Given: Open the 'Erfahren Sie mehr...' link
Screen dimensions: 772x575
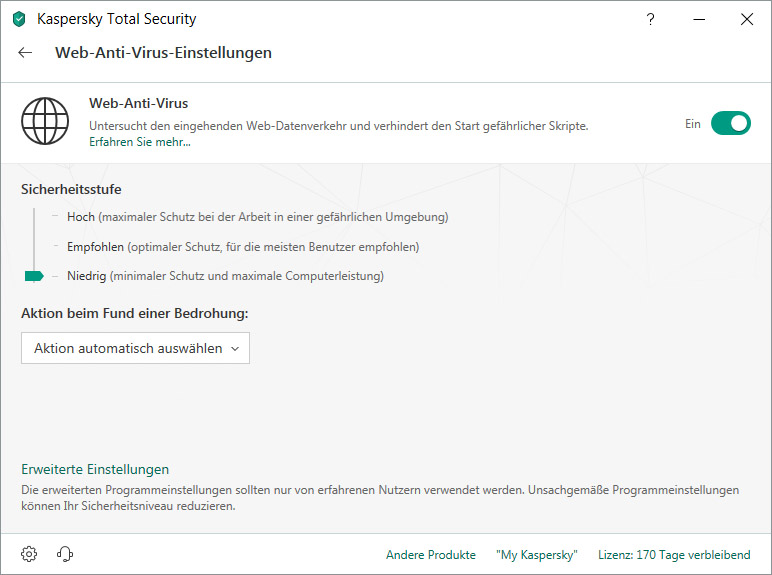Looking at the screenshot, I should click(139, 142).
